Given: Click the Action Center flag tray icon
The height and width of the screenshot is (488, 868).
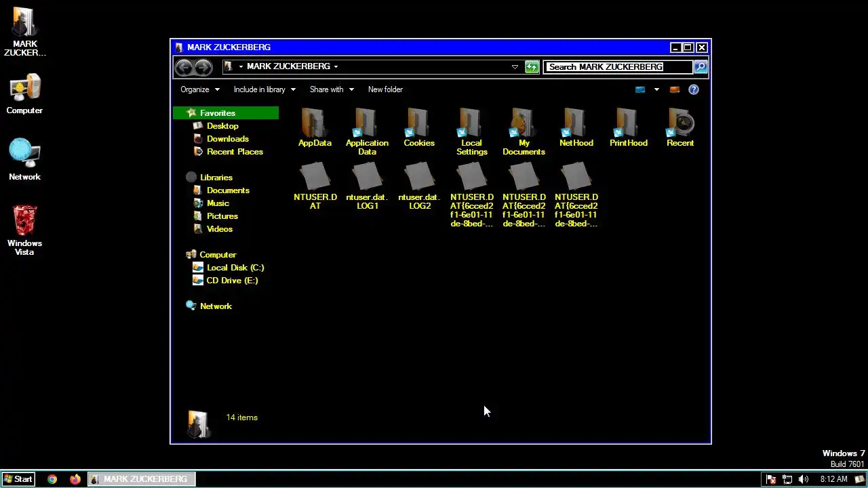Looking at the screenshot, I should click(x=771, y=479).
